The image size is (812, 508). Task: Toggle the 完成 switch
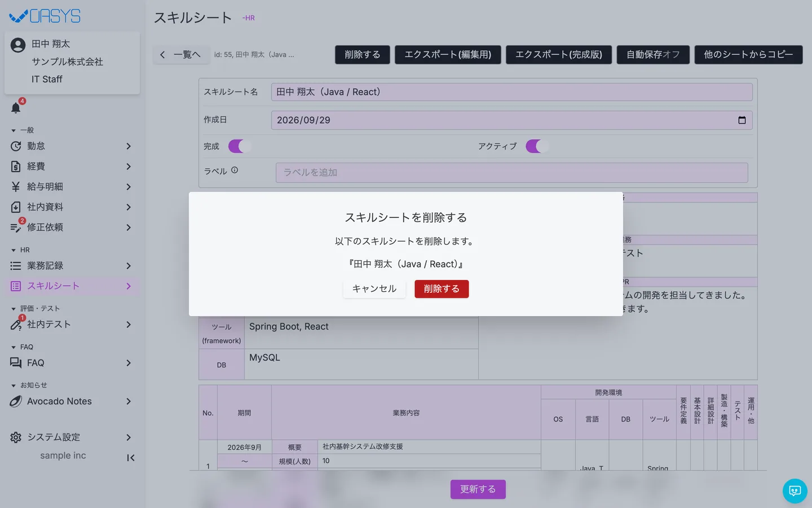pos(240,146)
